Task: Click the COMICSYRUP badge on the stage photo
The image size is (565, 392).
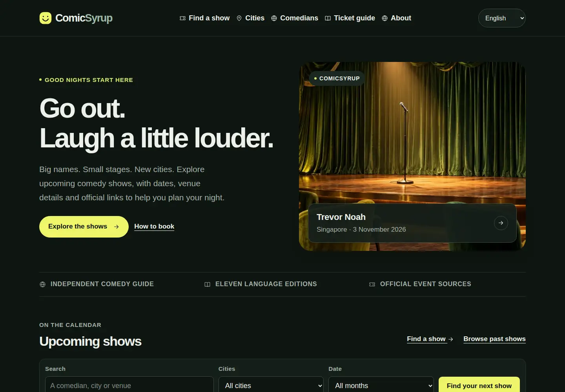Action: coord(337,78)
